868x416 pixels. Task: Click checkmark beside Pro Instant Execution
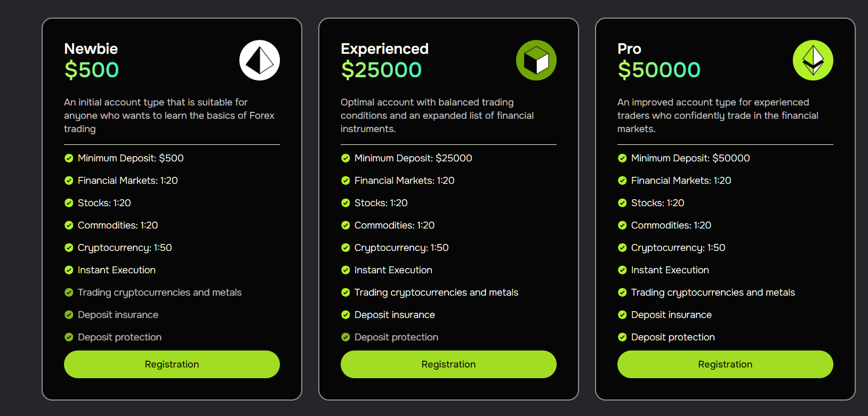pyautogui.click(x=622, y=270)
